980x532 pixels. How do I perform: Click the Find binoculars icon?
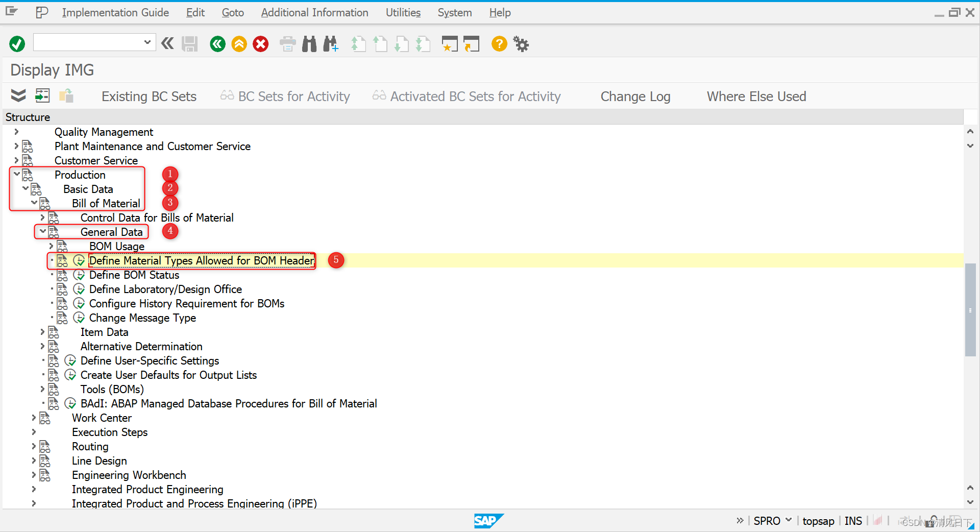tap(309, 44)
